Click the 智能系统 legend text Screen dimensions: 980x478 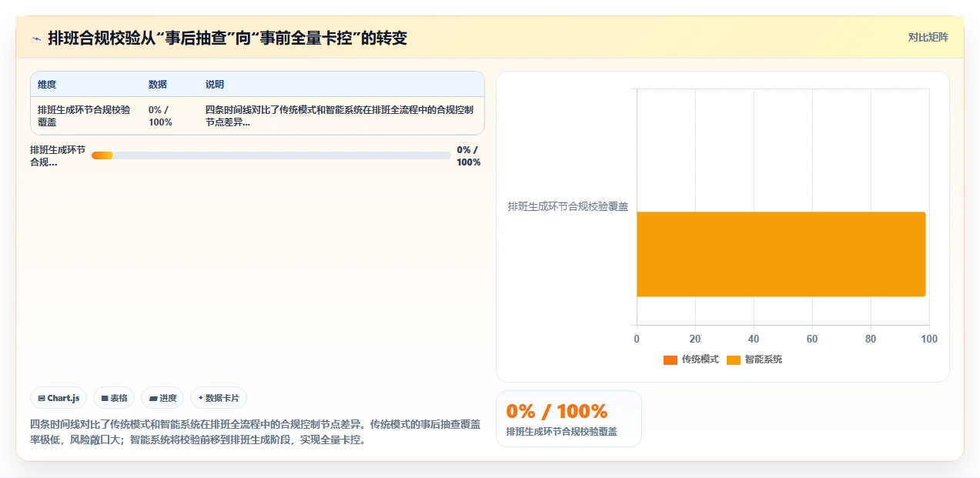click(x=763, y=360)
